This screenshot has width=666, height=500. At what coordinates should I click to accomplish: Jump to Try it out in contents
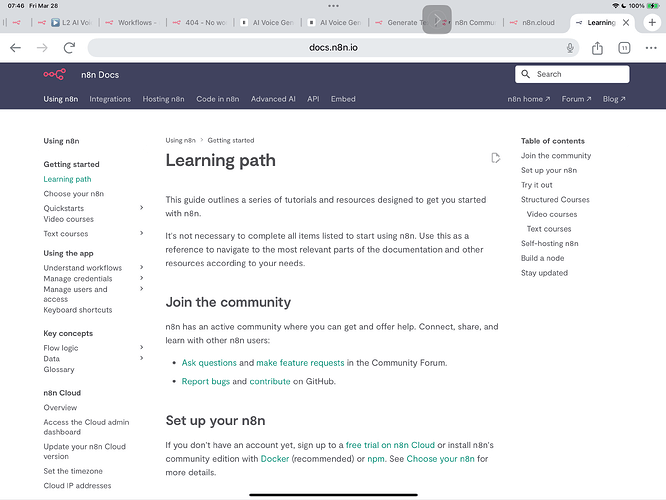[537, 185]
